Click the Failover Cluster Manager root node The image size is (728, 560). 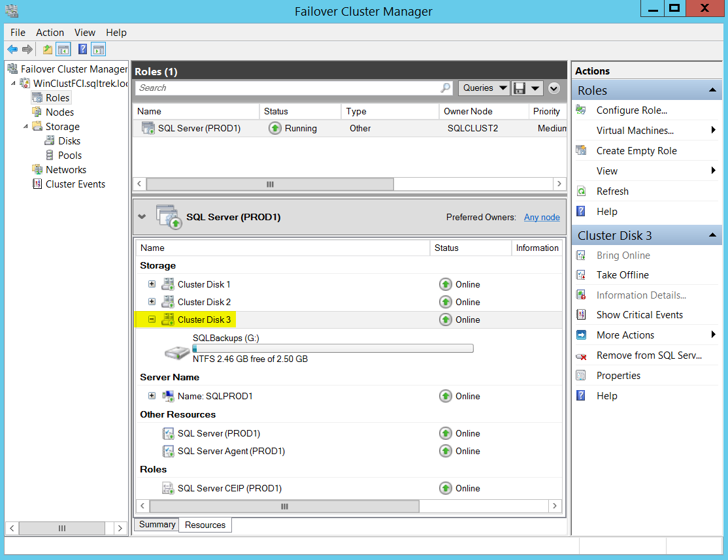74,69
